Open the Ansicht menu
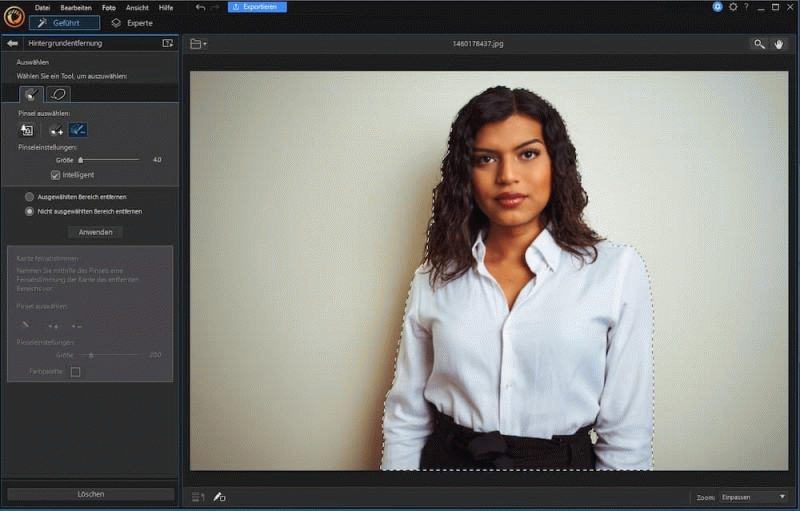Image resolution: width=800 pixels, height=511 pixels. click(x=137, y=7)
